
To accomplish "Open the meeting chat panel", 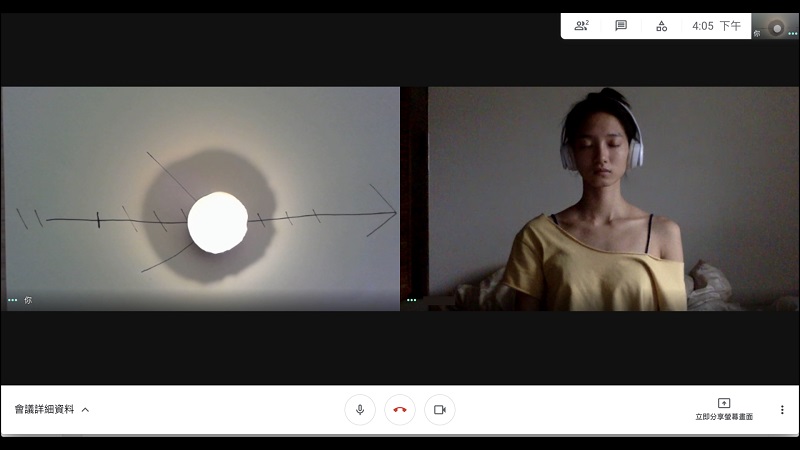I will 621,26.
